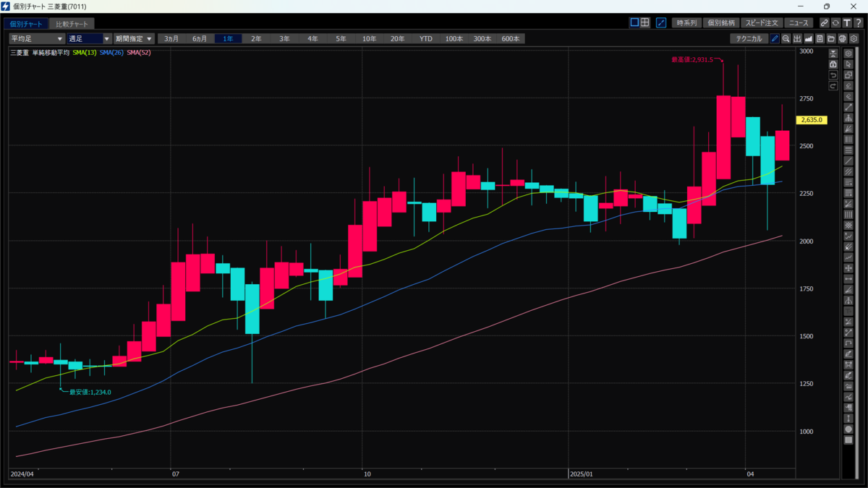Viewport: 868px width, 488px height.
Task: Select the single-chart layout icon
Action: tap(634, 22)
